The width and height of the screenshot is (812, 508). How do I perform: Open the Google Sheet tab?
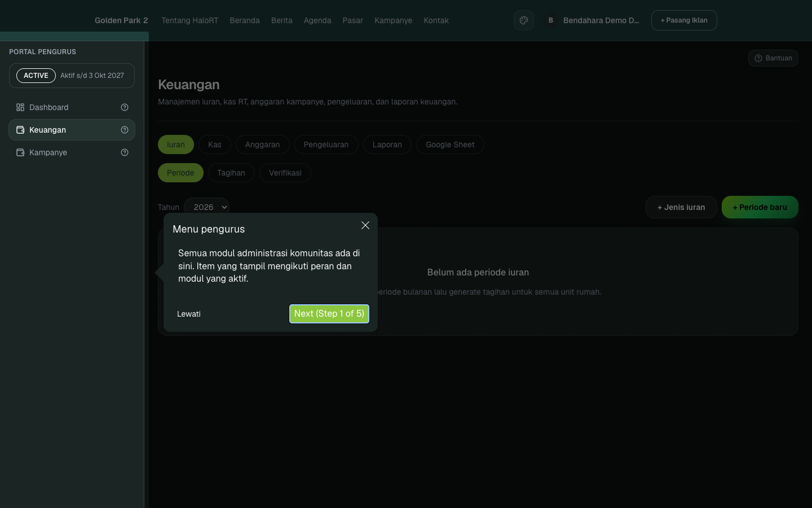450,144
